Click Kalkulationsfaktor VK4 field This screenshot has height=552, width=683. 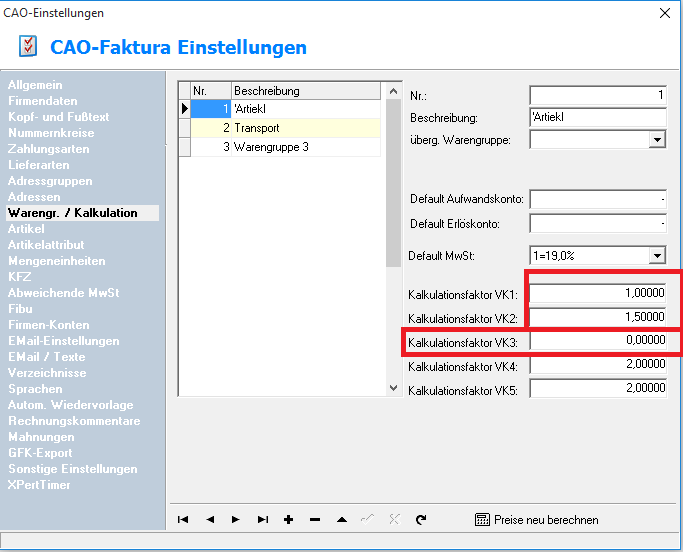point(598,364)
